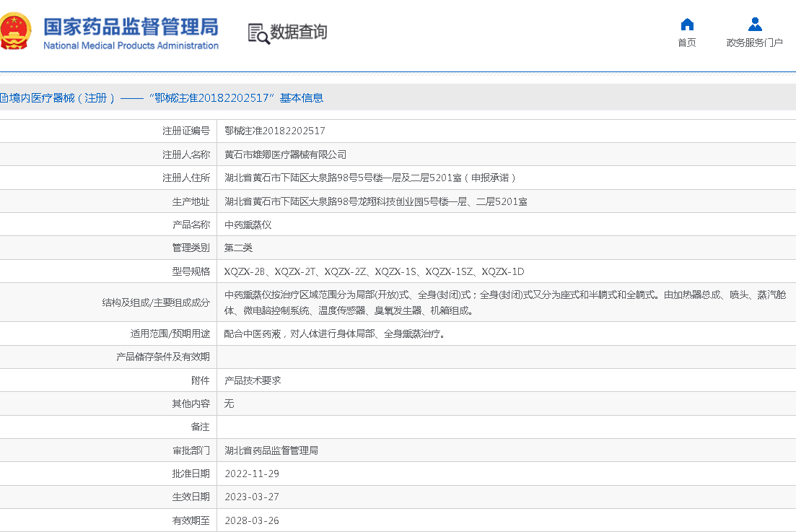
Task: Select the registrant name 黄石市雄卿医疗器械有限公司
Action: pyautogui.click(x=285, y=154)
